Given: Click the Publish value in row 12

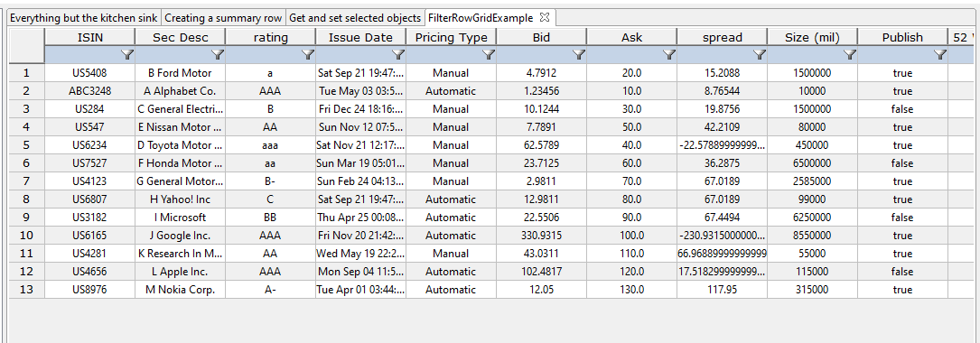Looking at the screenshot, I should pos(902,272).
